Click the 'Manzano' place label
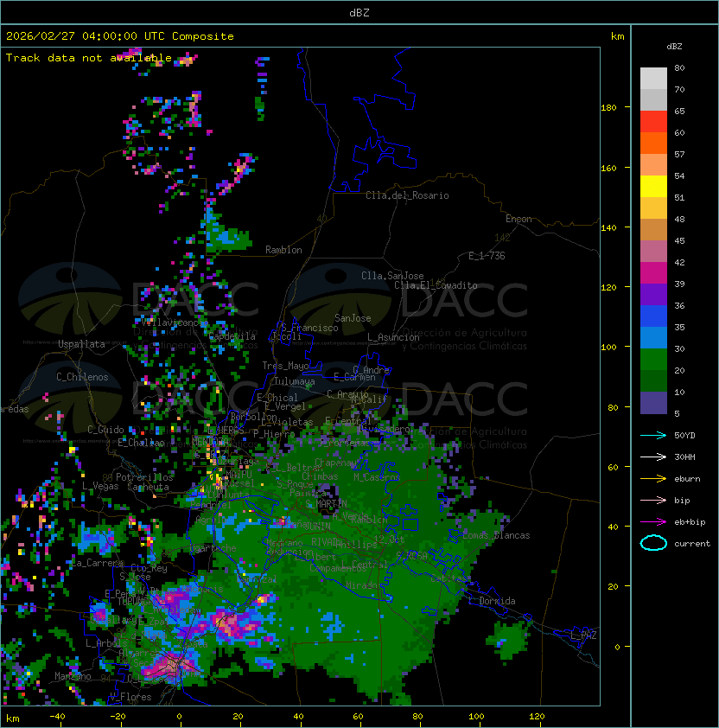This screenshot has height=728, width=719. tap(73, 676)
